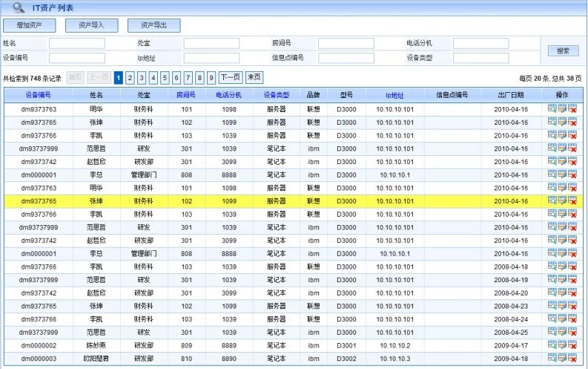
Task: Jump to next page with 下一页
Action: pyautogui.click(x=230, y=77)
